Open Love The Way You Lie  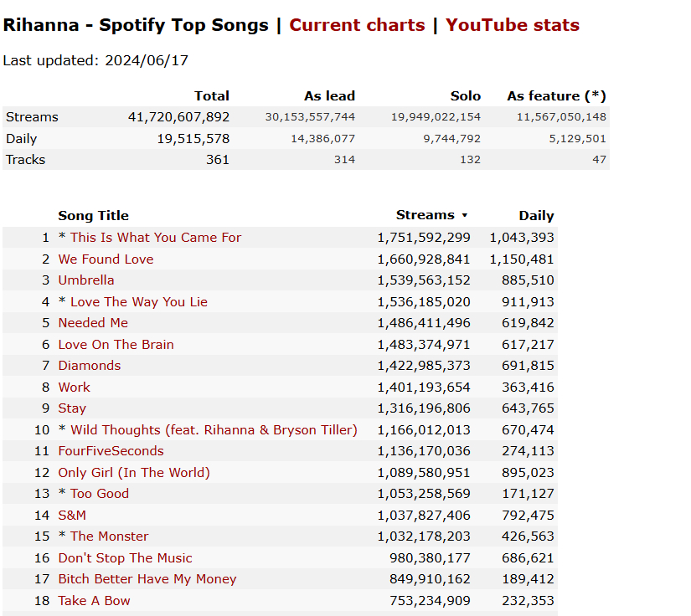click(139, 301)
